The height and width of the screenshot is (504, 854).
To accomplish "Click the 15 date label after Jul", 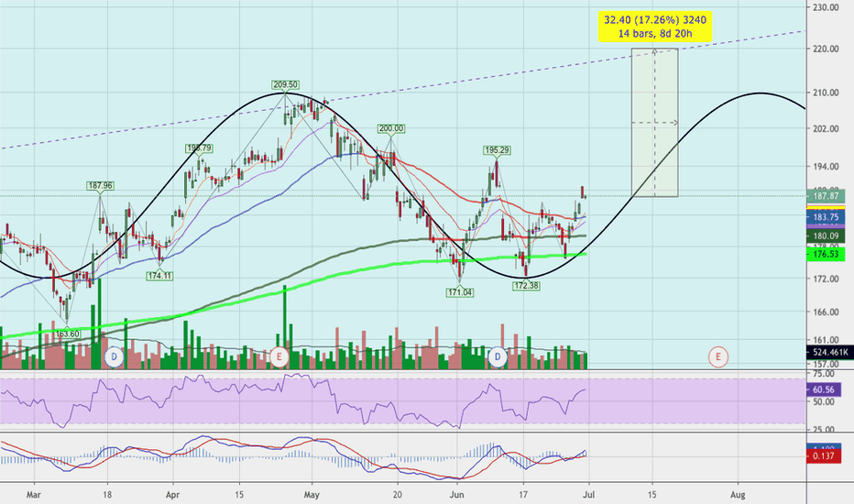I will pyautogui.click(x=652, y=495).
